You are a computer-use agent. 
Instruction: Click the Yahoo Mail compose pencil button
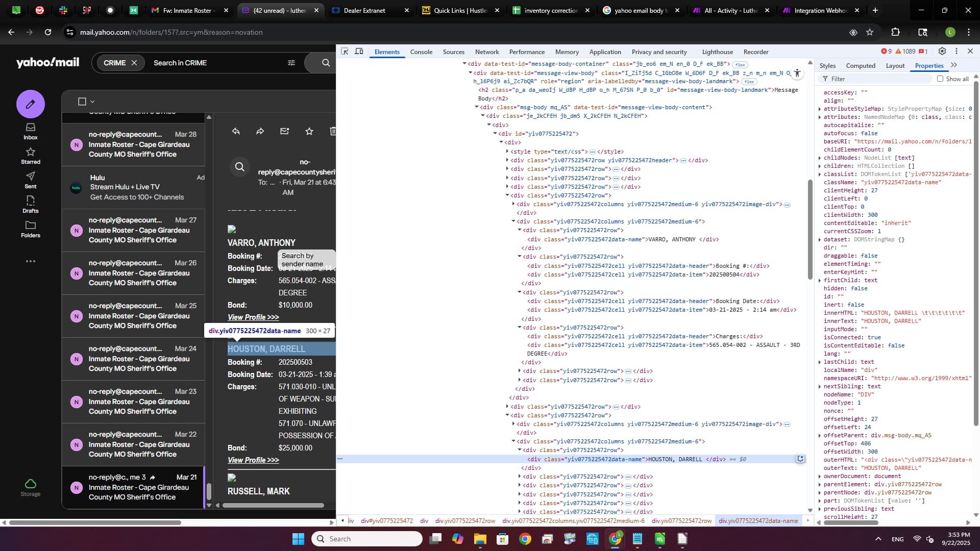coord(31,104)
